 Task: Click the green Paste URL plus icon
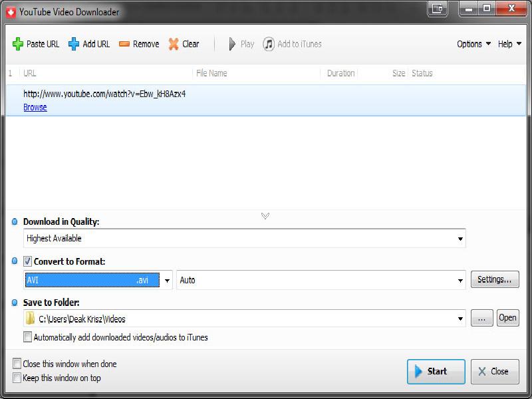point(18,44)
